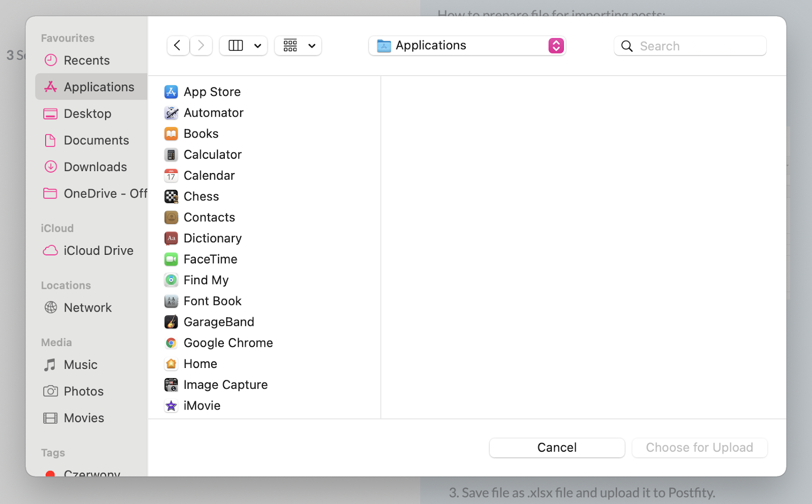Open the view mode dropdown chevron
Viewport: 812px width, 504px height.
[x=258, y=46]
